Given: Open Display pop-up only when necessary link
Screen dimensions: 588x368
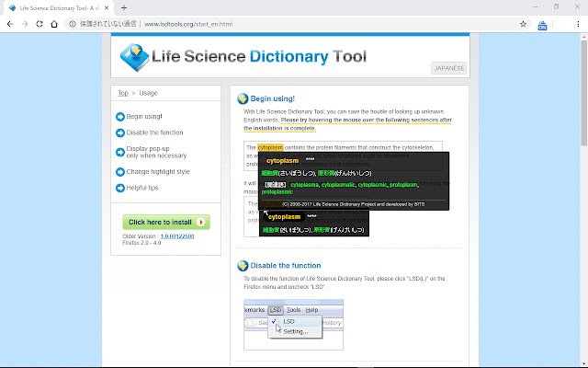Looking at the screenshot, I should click(x=156, y=152).
